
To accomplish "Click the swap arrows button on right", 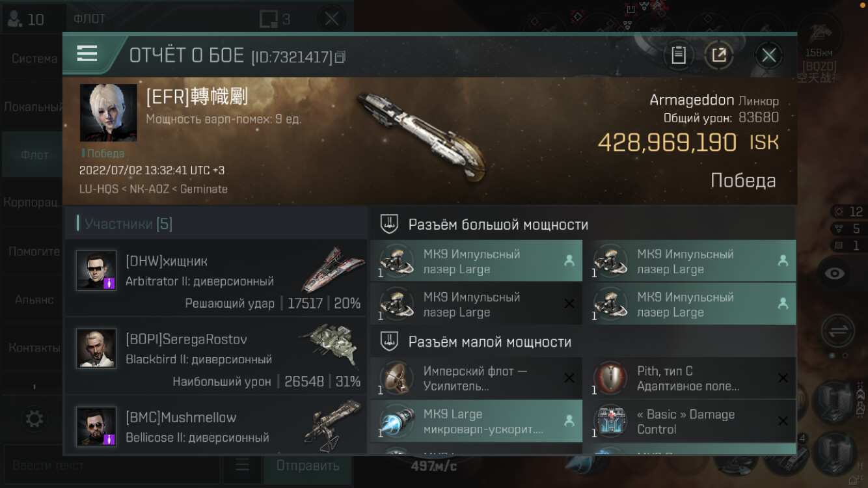I will 838,331.
